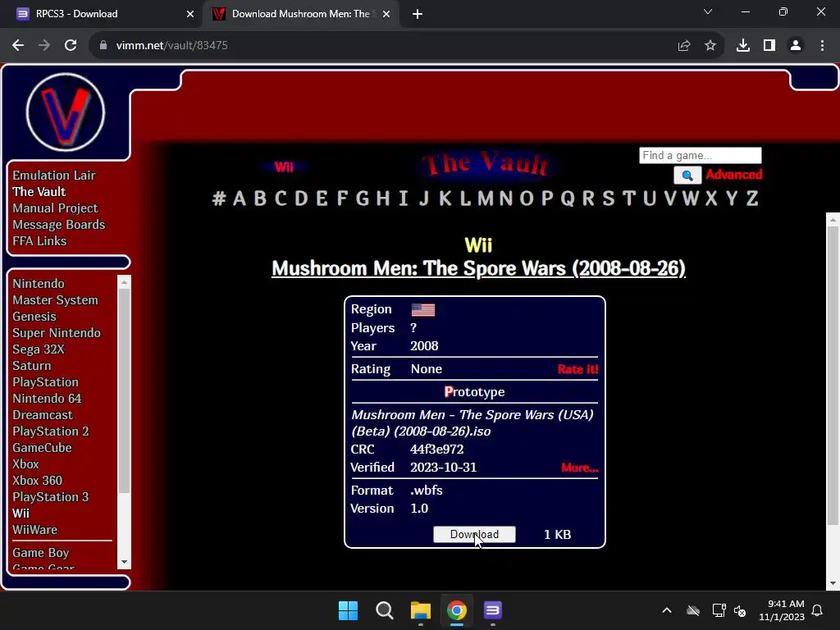Click console list scroll up arrow
840x630 pixels.
click(125, 282)
